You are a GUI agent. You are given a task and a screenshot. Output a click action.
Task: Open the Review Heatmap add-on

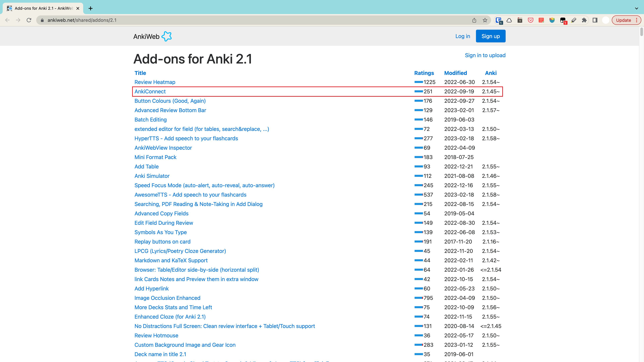(x=155, y=82)
